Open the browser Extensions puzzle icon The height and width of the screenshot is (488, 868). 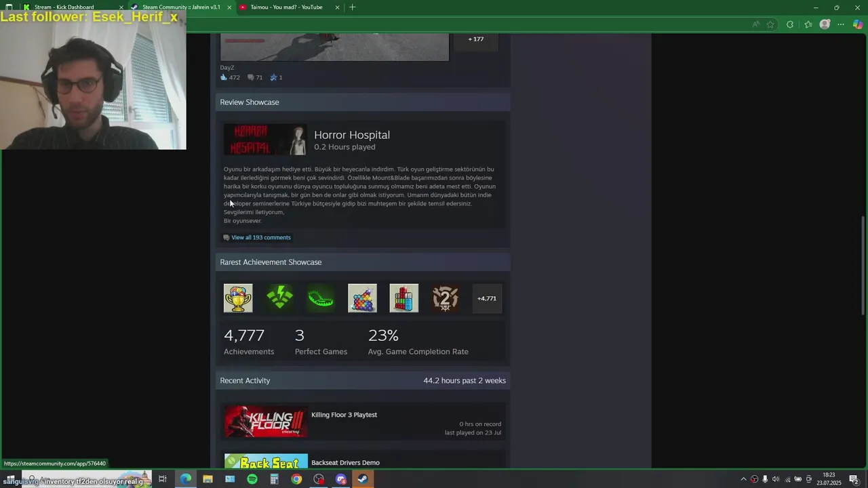pos(790,24)
